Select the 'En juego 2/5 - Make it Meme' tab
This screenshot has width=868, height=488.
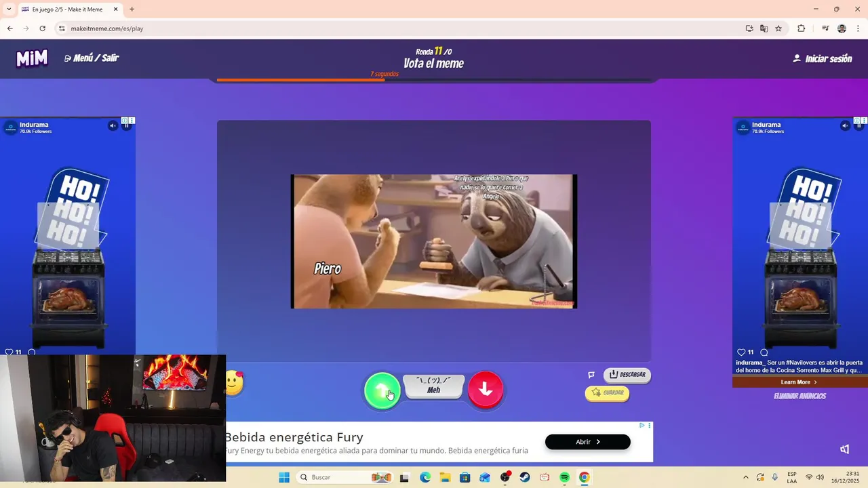pyautogui.click(x=68, y=9)
